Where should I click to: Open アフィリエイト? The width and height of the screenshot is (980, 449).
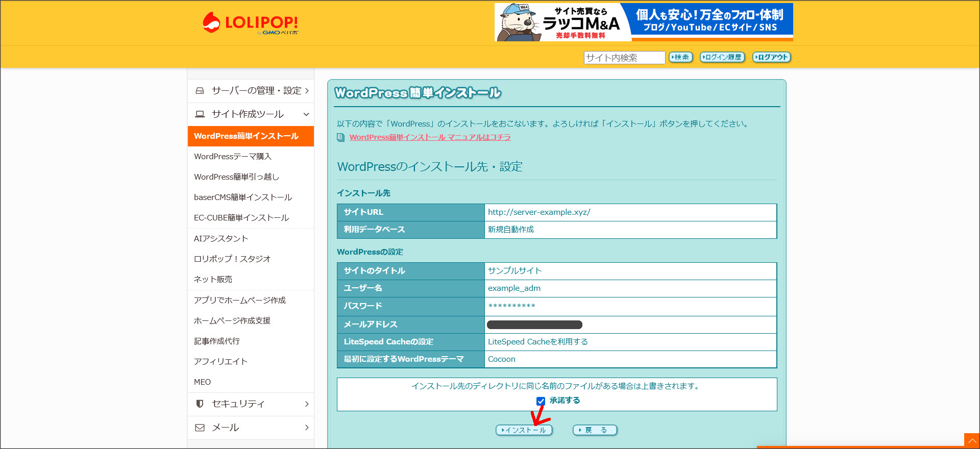(x=220, y=362)
